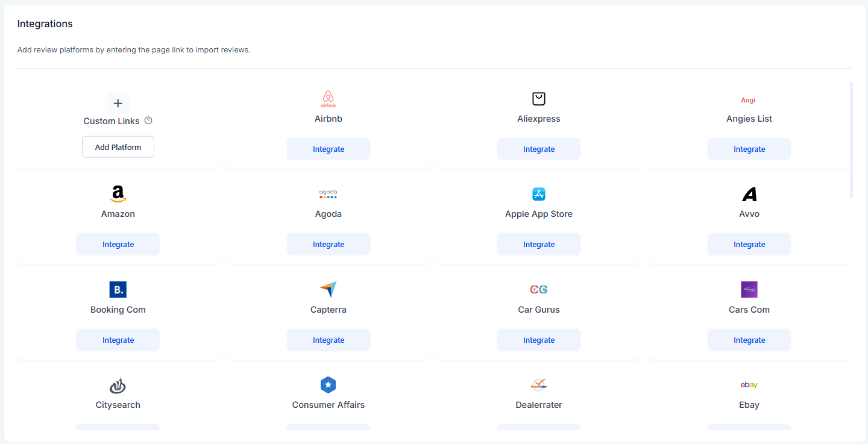Viewport: 868px width, 444px height.
Task: Click the Avvo logo icon
Action: 749,194
